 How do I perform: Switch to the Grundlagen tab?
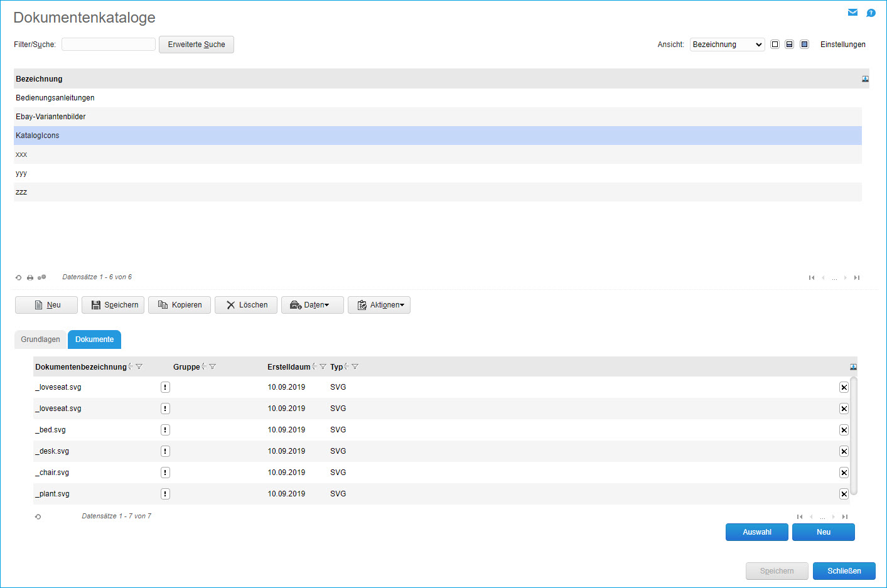click(x=40, y=339)
